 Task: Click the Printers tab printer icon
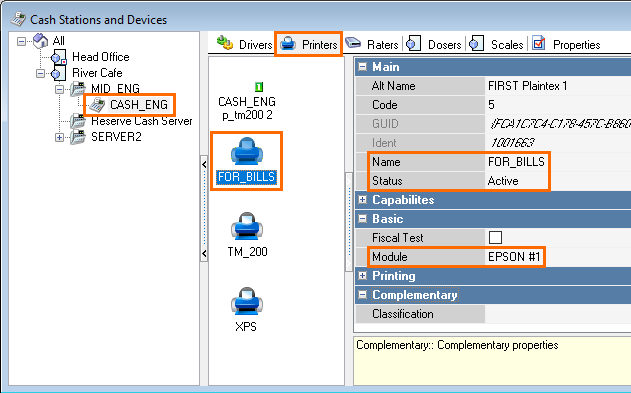click(x=288, y=43)
